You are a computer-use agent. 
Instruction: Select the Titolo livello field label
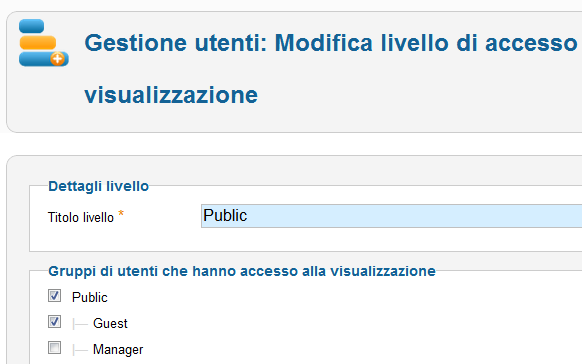(x=81, y=217)
